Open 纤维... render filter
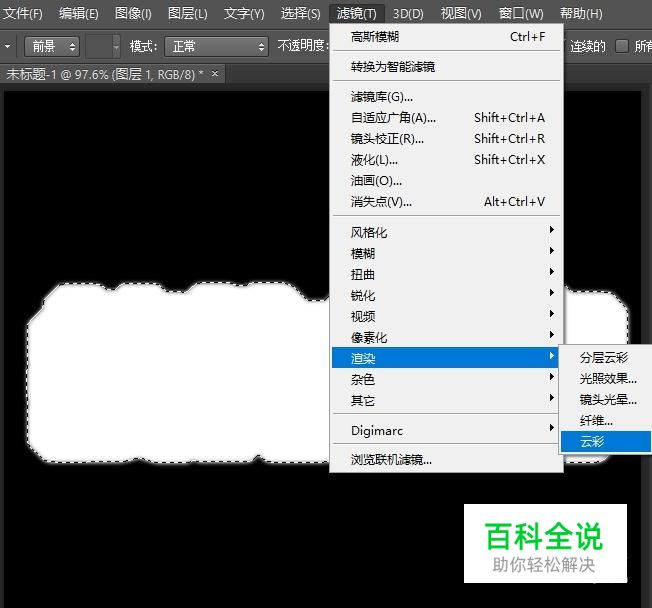This screenshot has height=608, width=652. pos(606,420)
